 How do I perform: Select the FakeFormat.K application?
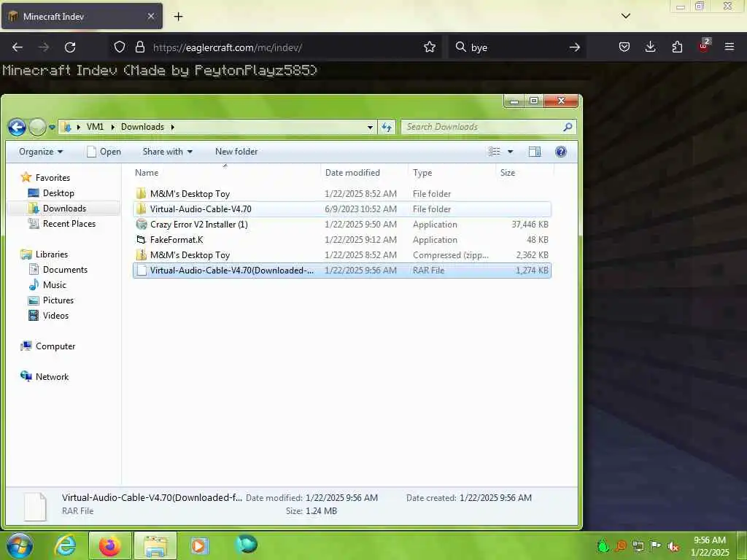(x=342, y=239)
